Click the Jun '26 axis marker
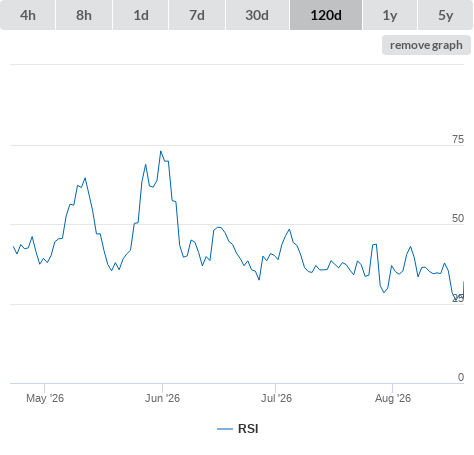The width and height of the screenshot is (474, 455). pos(162,398)
